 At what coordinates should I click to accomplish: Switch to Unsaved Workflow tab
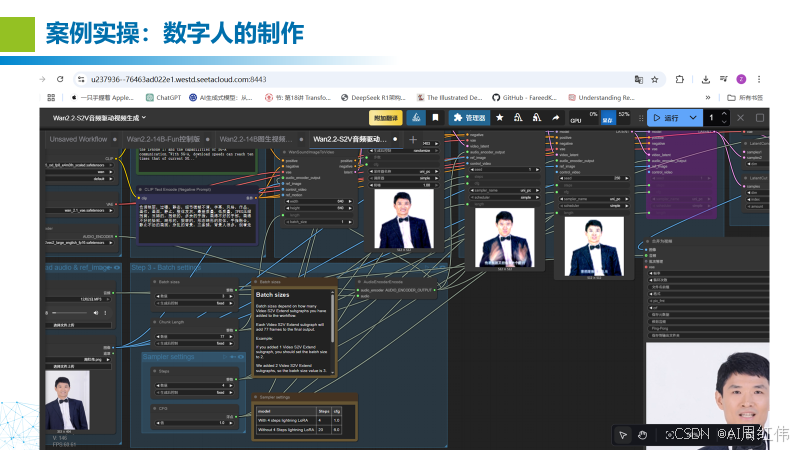[x=78, y=139]
